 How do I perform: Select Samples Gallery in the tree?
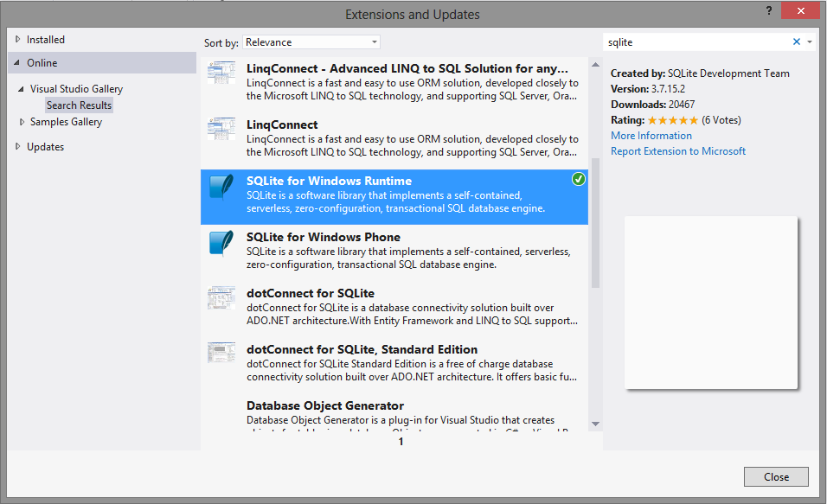(x=66, y=122)
